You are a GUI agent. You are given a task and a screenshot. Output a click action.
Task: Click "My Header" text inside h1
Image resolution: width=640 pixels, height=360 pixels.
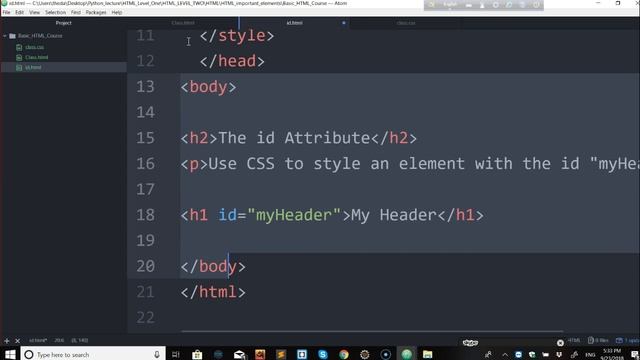tap(394, 215)
